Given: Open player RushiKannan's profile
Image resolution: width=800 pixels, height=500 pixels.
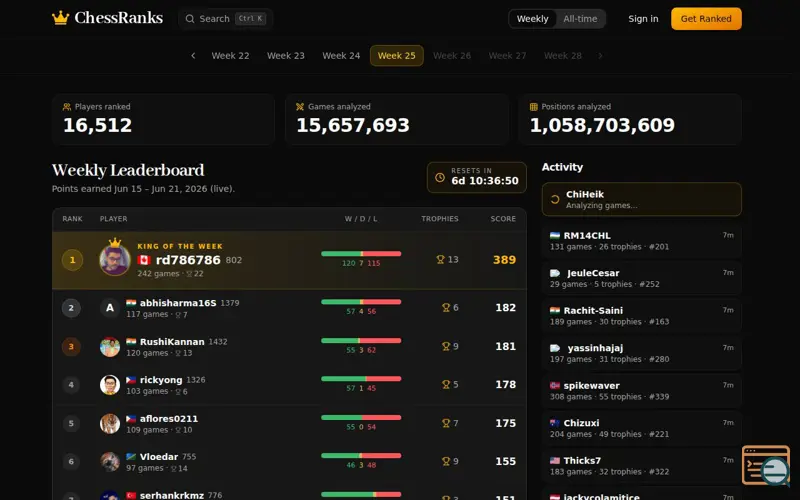Looking at the screenshot, I should click(x=172, y=341).
